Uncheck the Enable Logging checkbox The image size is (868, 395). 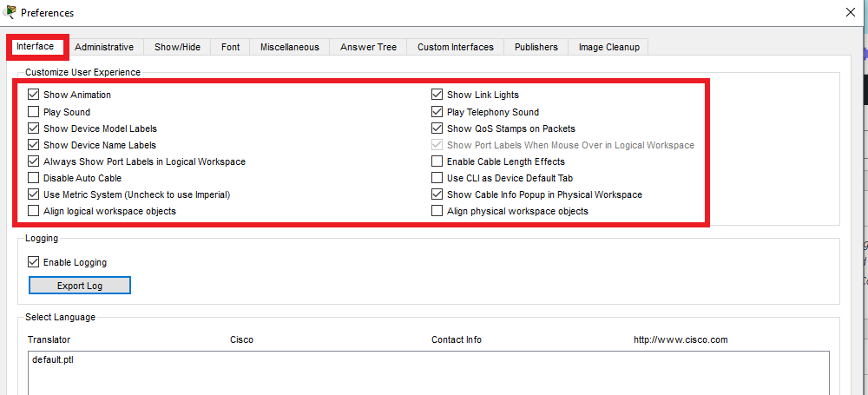coord(34,262)
